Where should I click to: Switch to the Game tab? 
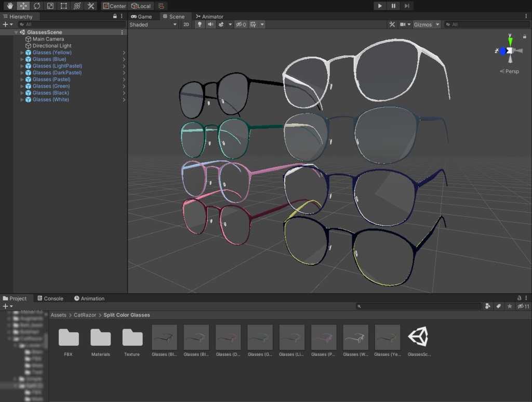coord(142,16)
